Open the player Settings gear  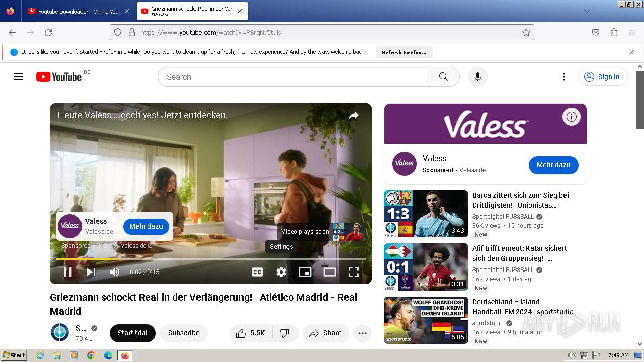(281, 272)
